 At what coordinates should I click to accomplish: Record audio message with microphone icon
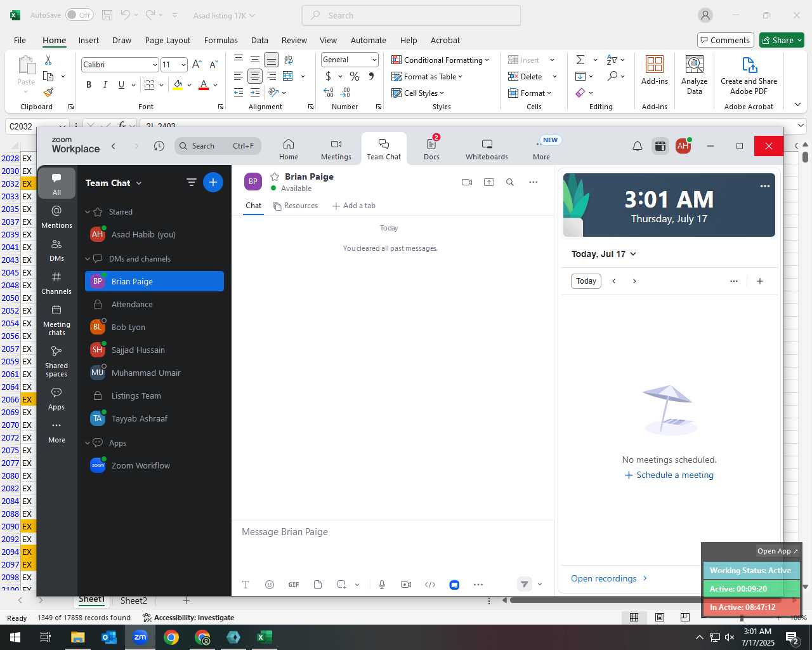click(x=382, y=585)
